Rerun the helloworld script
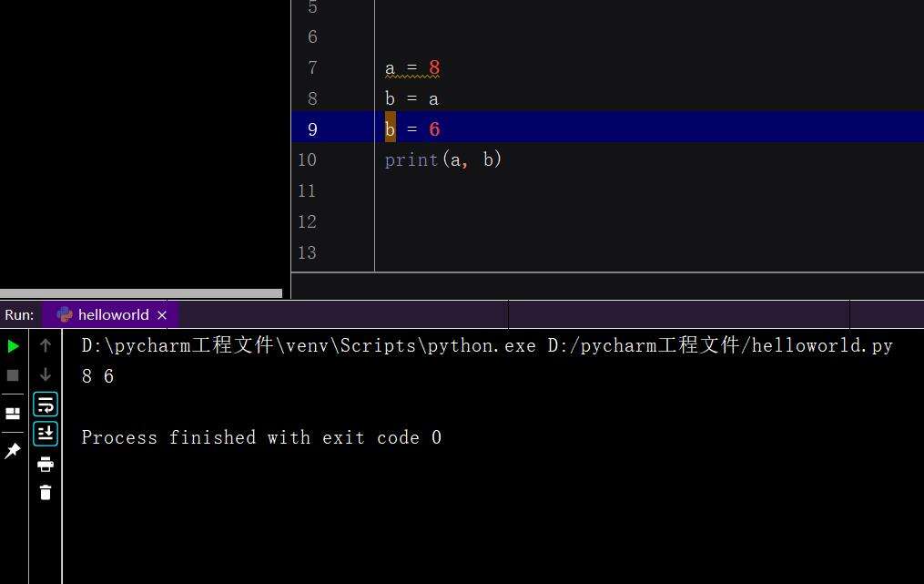924x584 pixels. tap(12, 346)
